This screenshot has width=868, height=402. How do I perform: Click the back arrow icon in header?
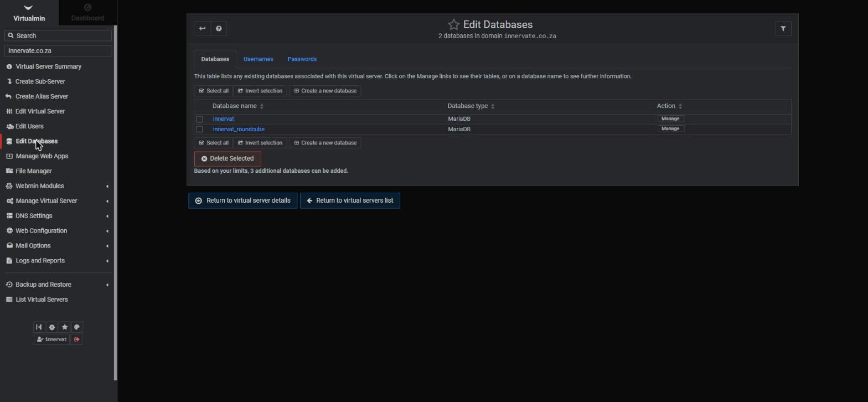click(202, 29)
